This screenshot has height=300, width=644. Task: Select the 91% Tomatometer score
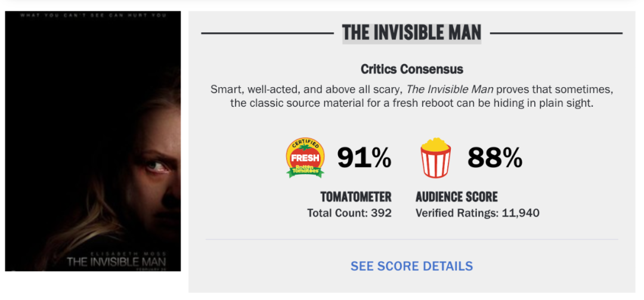pyautogui.click(x=364, y=158)
